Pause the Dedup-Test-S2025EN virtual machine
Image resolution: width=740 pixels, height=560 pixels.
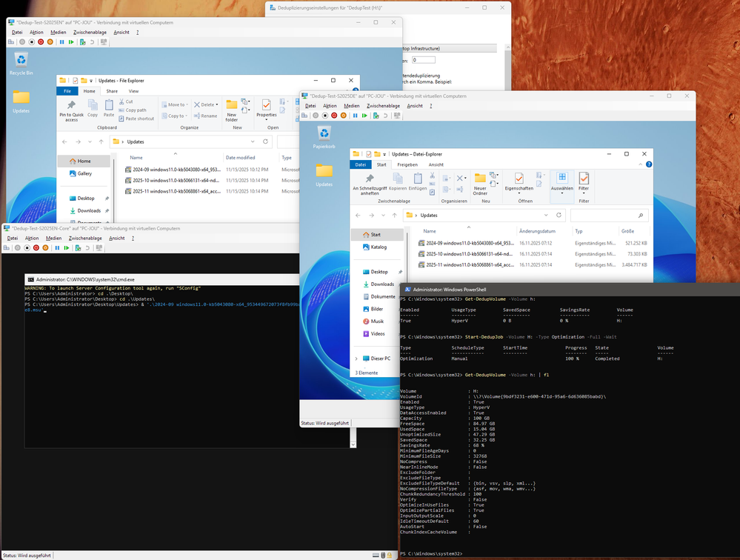[x=61, y=42]
